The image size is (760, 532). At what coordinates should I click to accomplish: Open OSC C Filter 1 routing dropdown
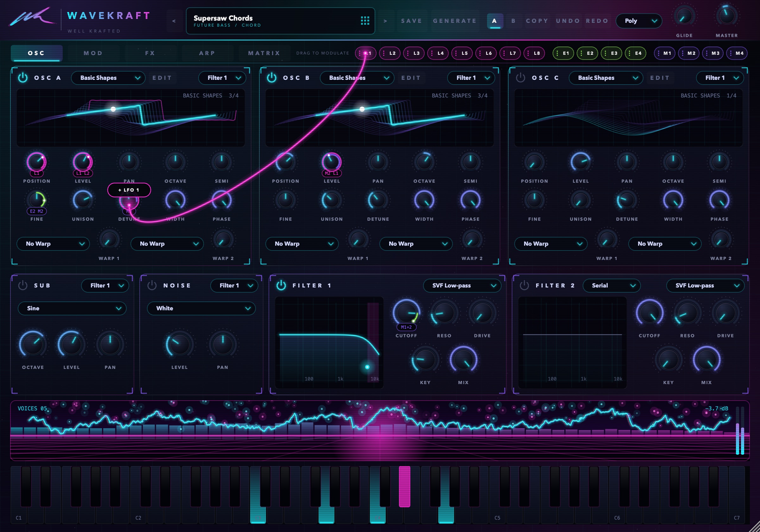[720, 78]
